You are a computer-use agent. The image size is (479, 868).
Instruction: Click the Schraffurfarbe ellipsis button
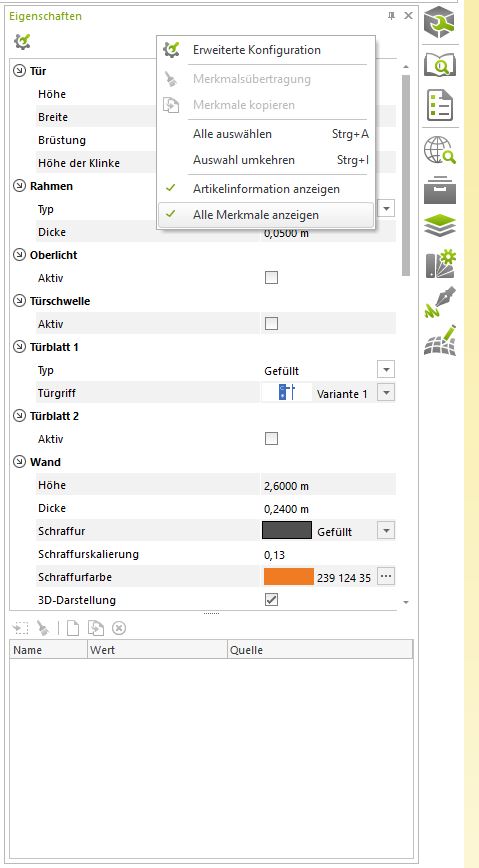[x=386, y=577]
